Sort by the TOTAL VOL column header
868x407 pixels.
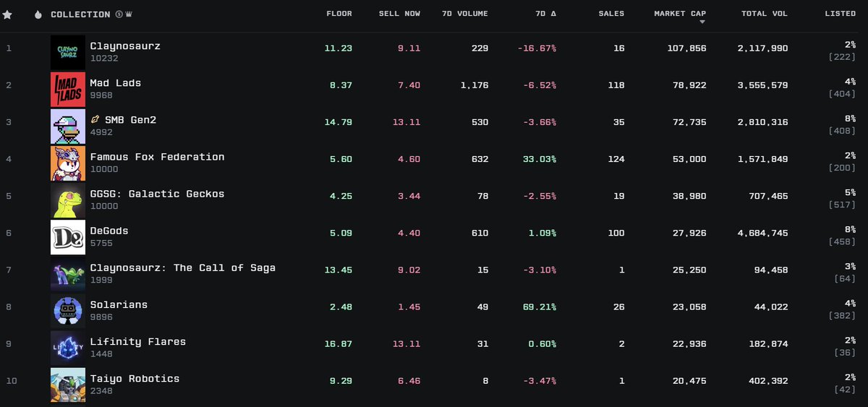click(765, 14)
